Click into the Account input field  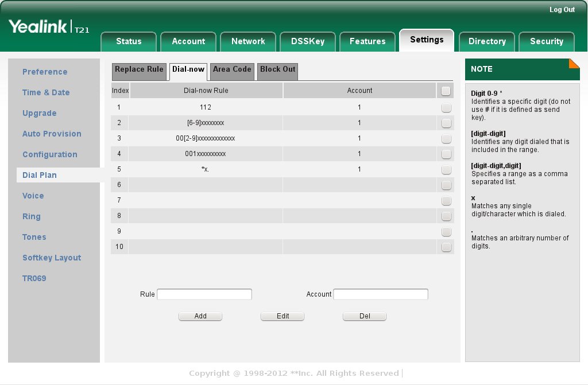381,294
